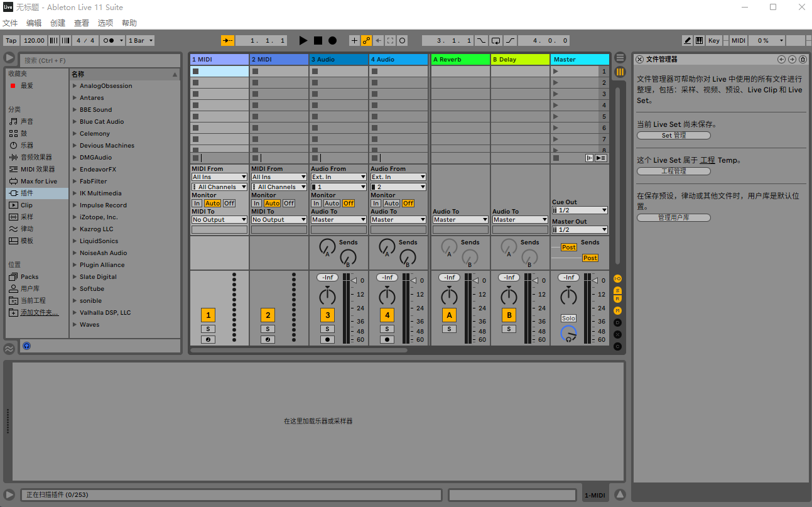Toggle track 1 activator button
Viewport: 812px width, 507px height.
tap(208, 315)
